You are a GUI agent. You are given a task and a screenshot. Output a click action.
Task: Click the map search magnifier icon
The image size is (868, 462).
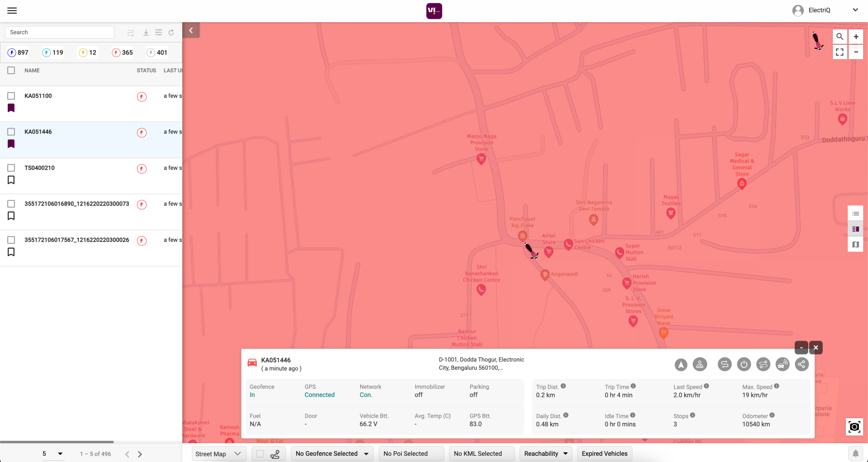[840, 37]
